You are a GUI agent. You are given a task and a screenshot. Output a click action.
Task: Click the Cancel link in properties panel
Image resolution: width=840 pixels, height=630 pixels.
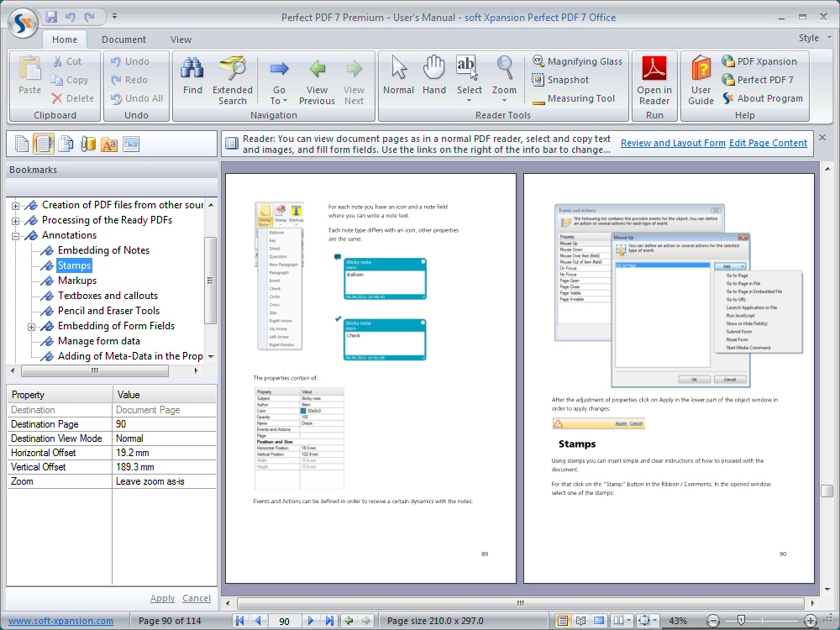pyautogui.click(x=196, y=598)
